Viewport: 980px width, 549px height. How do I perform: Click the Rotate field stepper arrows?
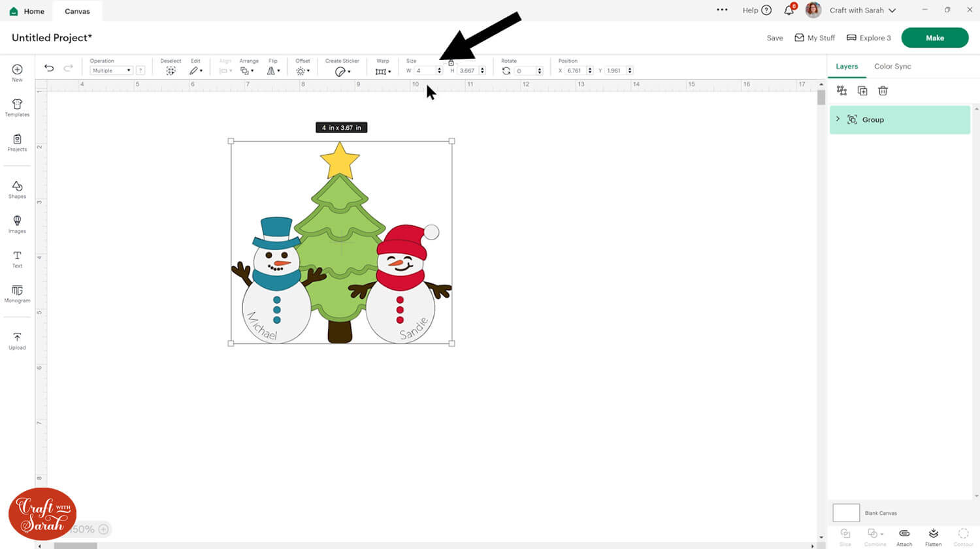[x=540, y=71]
